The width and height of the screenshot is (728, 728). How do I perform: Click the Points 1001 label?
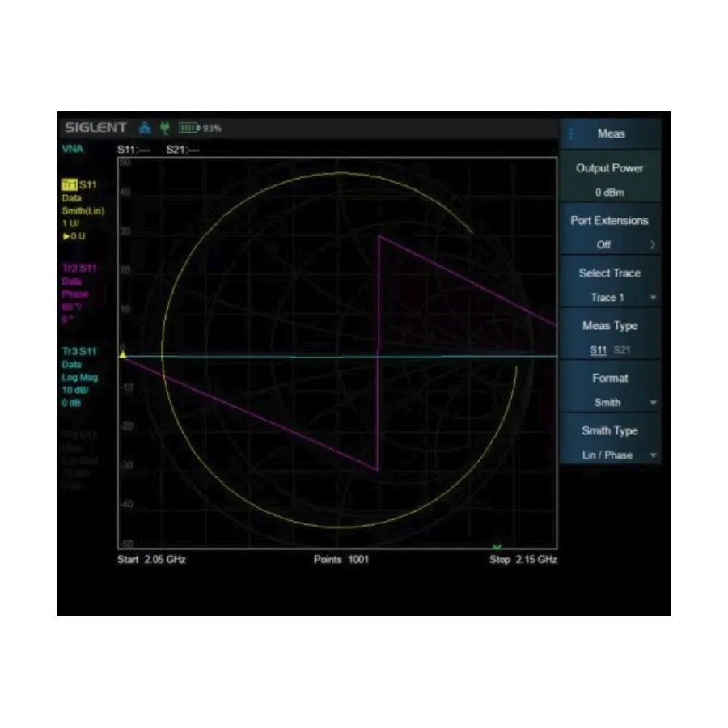341,559
